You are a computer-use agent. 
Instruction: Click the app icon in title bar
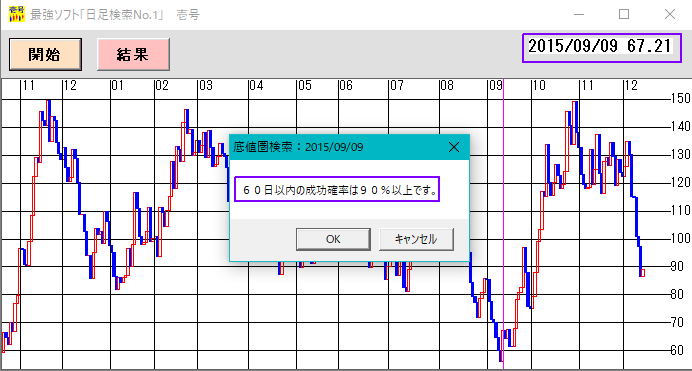click(16, 14)
